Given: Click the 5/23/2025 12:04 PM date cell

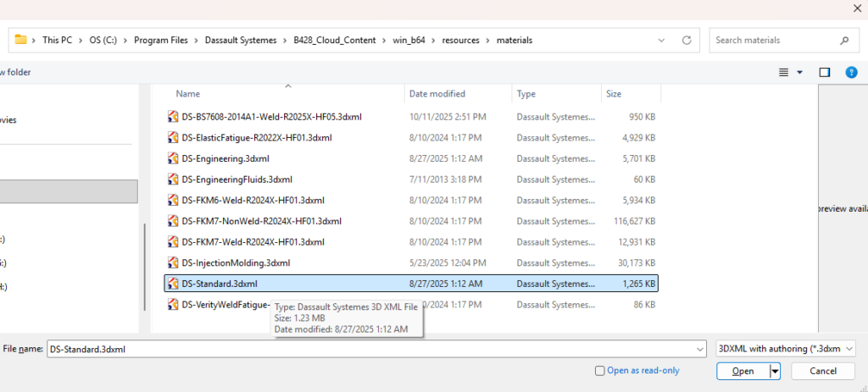Looking at the screenshot, I should 448,262.
